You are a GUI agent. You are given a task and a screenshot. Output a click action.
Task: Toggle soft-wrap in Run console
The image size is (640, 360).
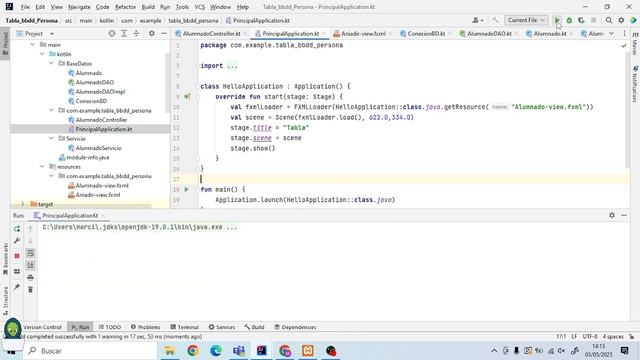[x=30, y=253]
